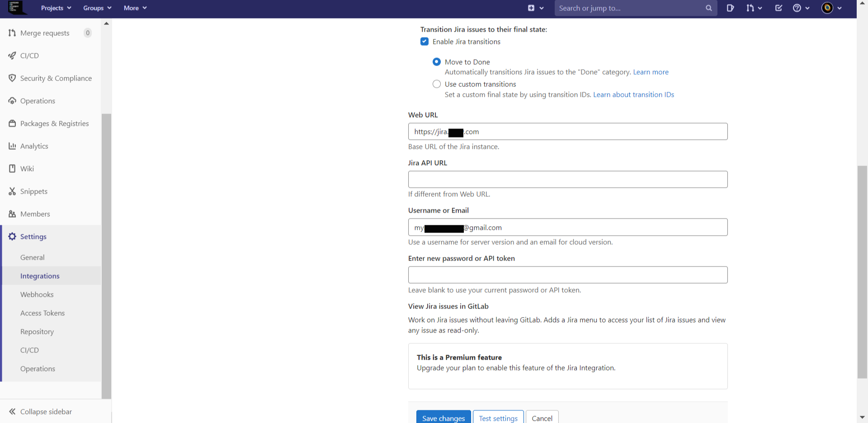
Task: Open the user avatar menu
Action: coord(831,8)
